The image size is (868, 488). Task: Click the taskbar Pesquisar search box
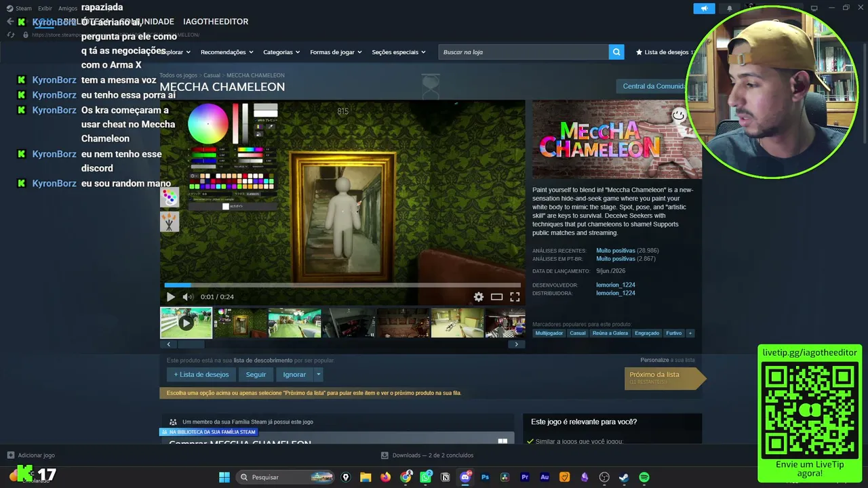[285, 477]
